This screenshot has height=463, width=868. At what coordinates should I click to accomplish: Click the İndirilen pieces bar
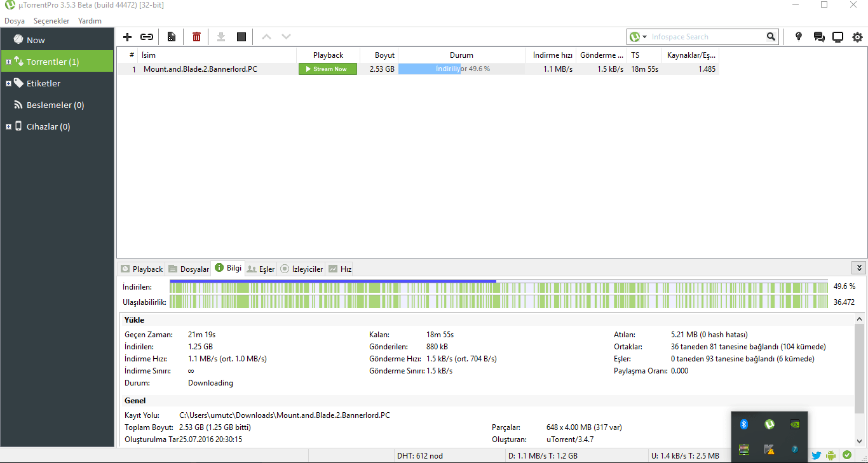tap(499, 286)
